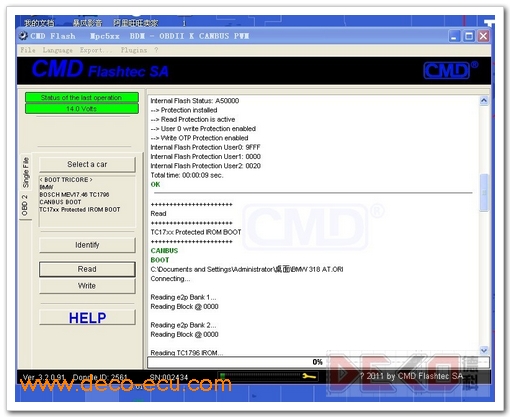Open the Plugins menu
The width and height of the screenshot is (510, 417).
pos(134,50)
